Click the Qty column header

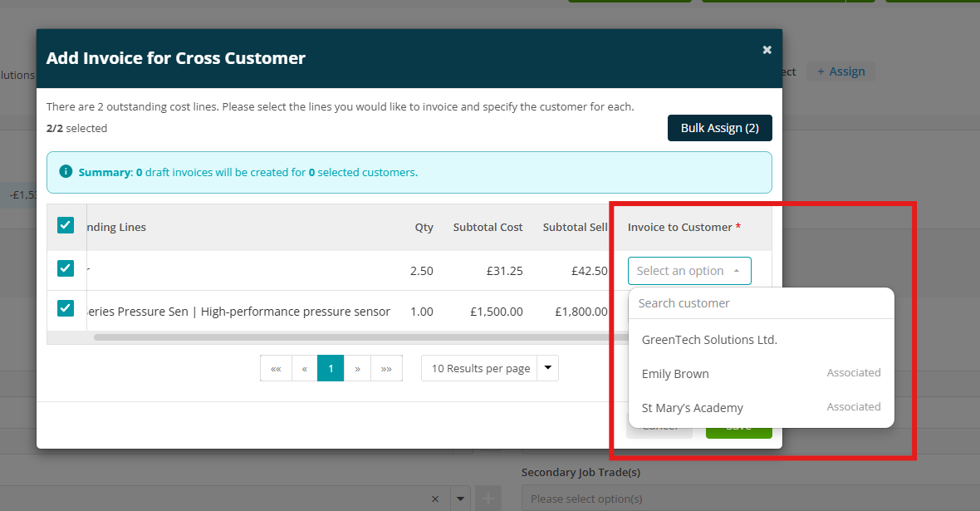pyautogui.click(x=424, y=227)
